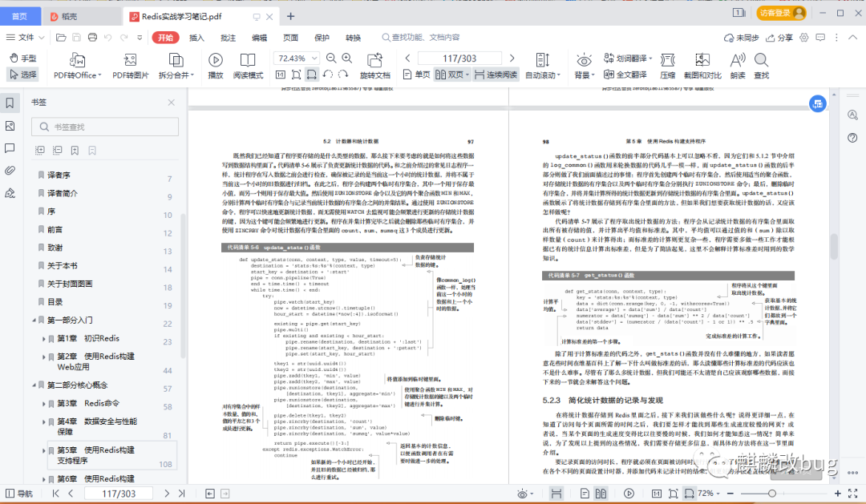Open the 批注 ribbon tab
The height and width of the screenshot is (504, 866).
(228, 38)
